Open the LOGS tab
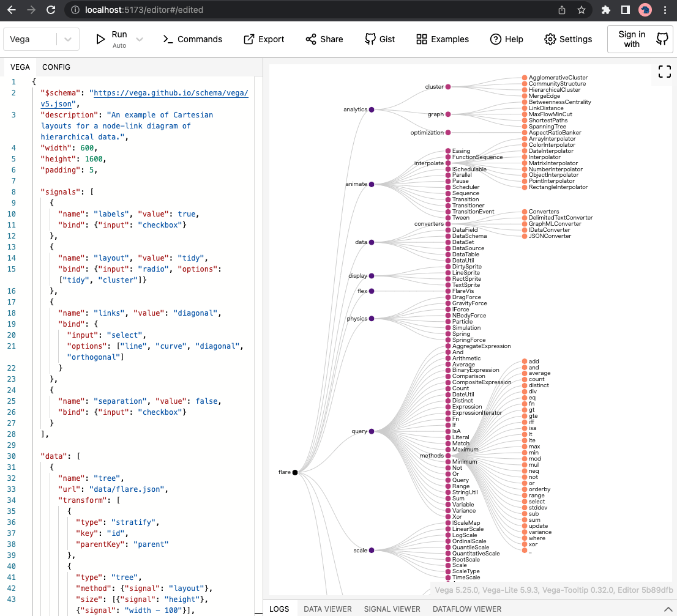The image size is (677, 616). [279, 609]
